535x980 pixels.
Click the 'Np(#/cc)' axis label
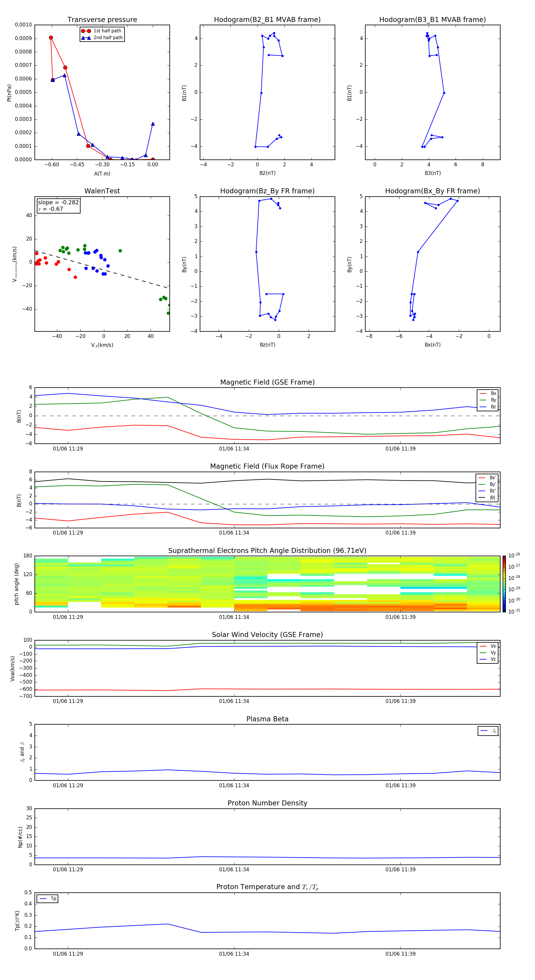20,837
